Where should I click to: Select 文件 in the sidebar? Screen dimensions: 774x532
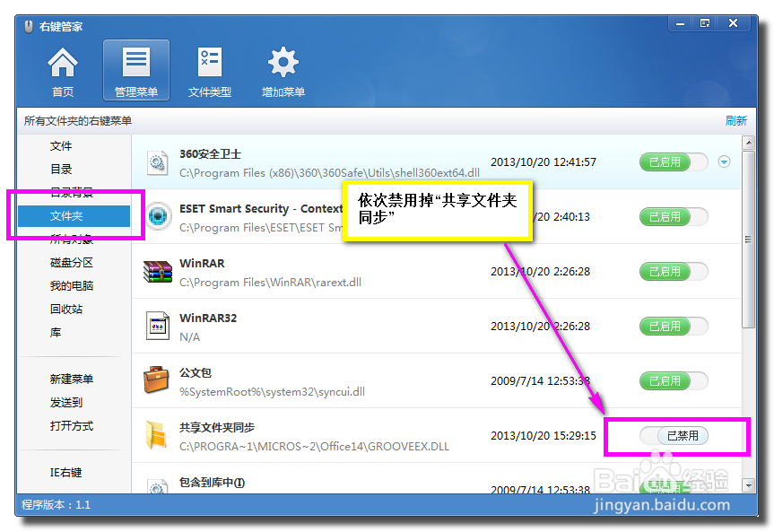click(61, 145)
